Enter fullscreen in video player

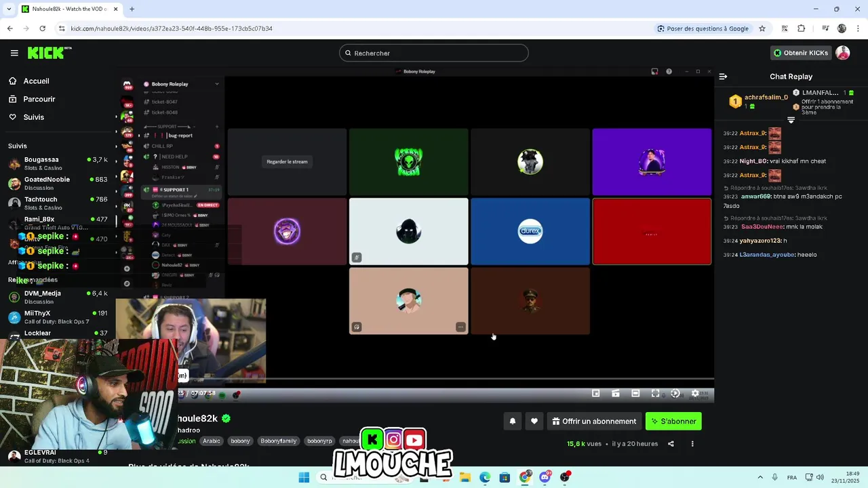pyautogui.click(x=655, y=393)
